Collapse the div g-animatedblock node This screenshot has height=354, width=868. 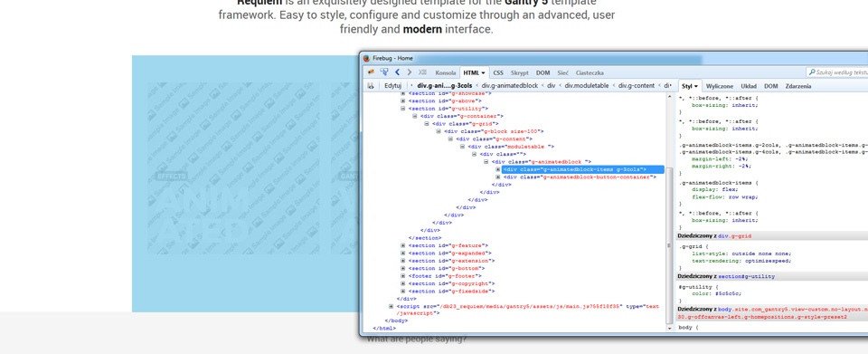(486, 162)
